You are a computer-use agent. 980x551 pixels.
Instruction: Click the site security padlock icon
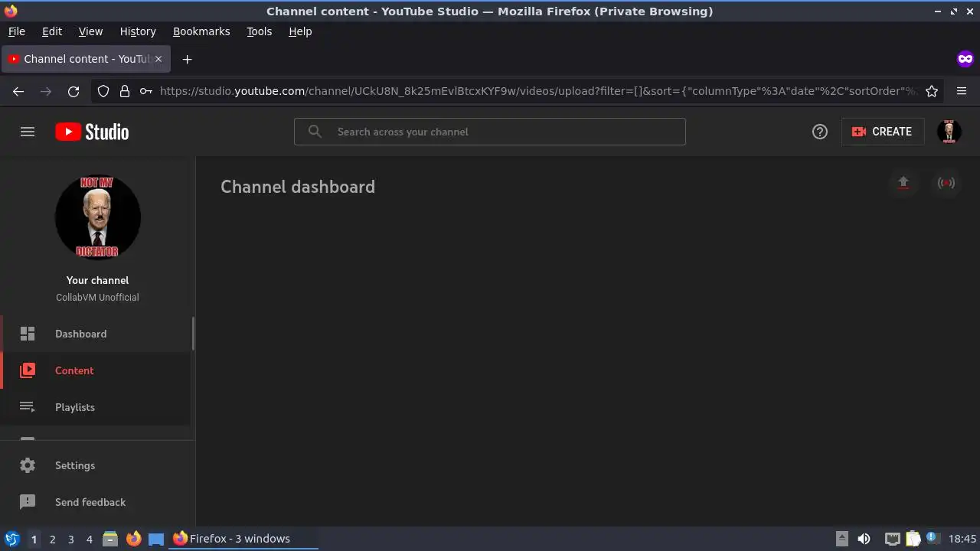tap(125, 91)
